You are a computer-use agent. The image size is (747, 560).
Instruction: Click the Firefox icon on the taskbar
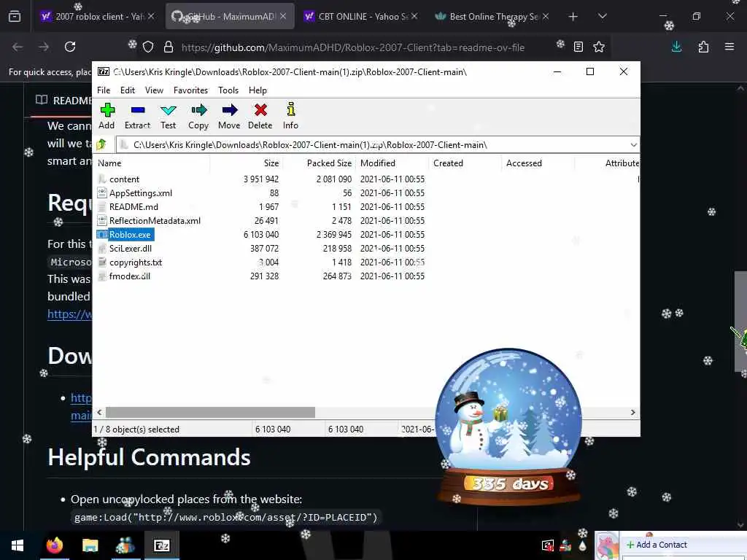54,545
